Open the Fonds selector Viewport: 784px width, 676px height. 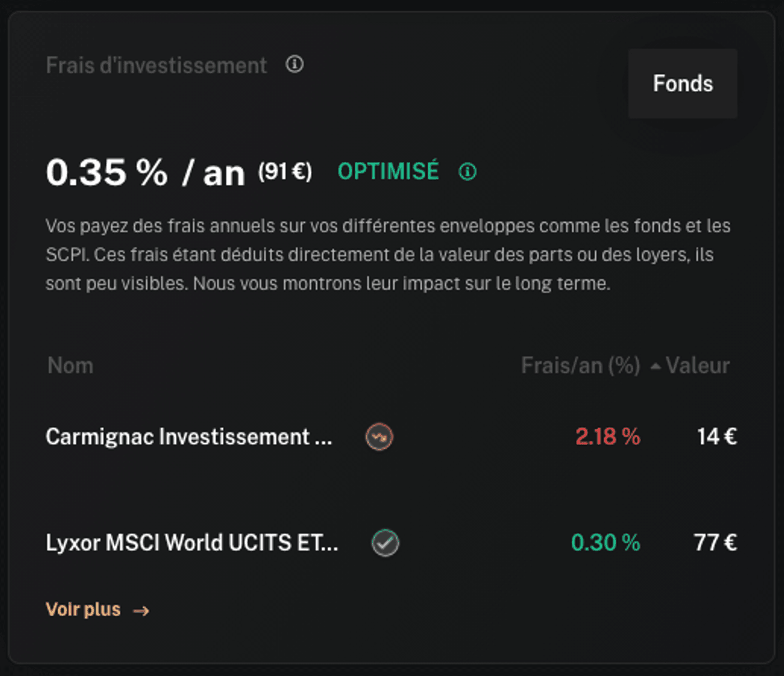click(x=682, y=84)
